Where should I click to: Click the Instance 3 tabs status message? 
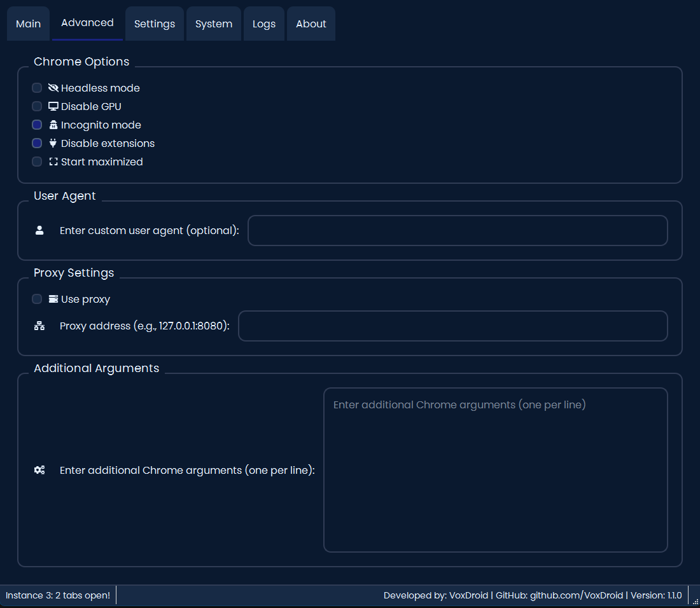click(57, 595)
